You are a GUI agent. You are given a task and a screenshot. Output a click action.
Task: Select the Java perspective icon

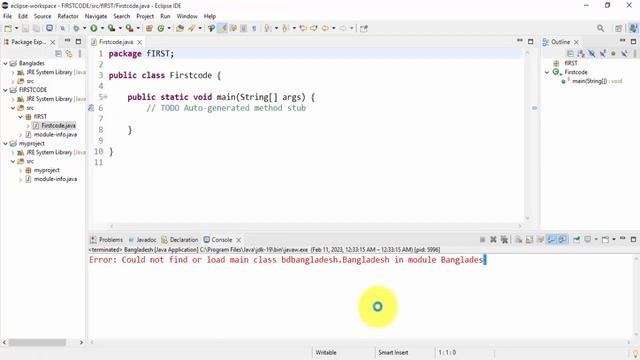[633, 28]
